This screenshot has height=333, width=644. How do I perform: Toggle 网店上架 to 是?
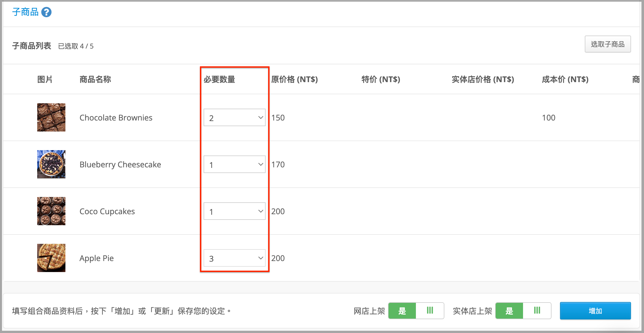pos(402,311)
